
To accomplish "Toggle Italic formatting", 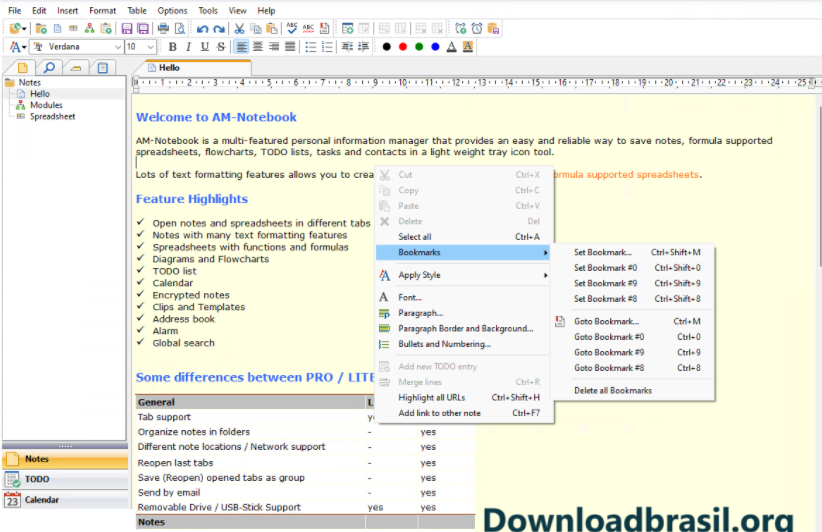I will click(188, 47).
